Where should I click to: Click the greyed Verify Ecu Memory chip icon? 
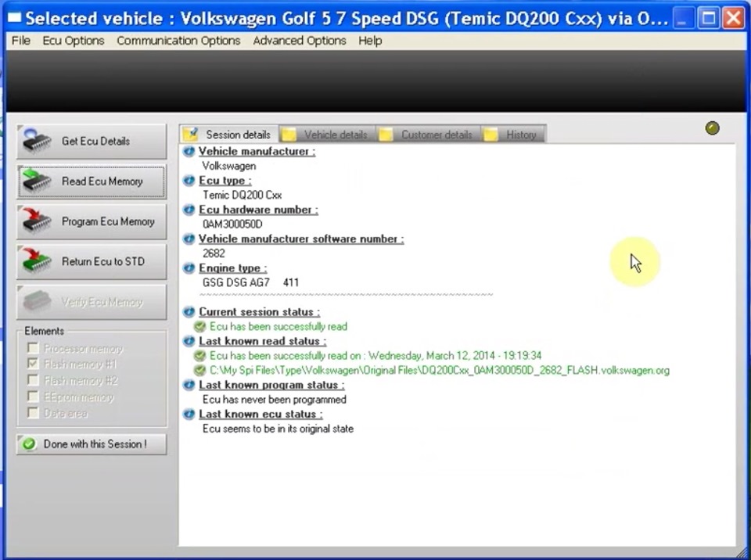37,301
